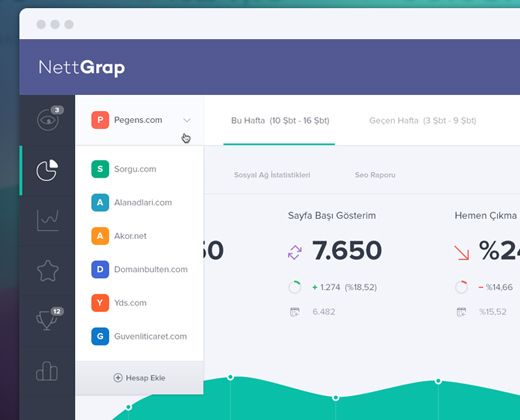Select Sorgu.com from the account list
The image size is (520, 420).
135,169
